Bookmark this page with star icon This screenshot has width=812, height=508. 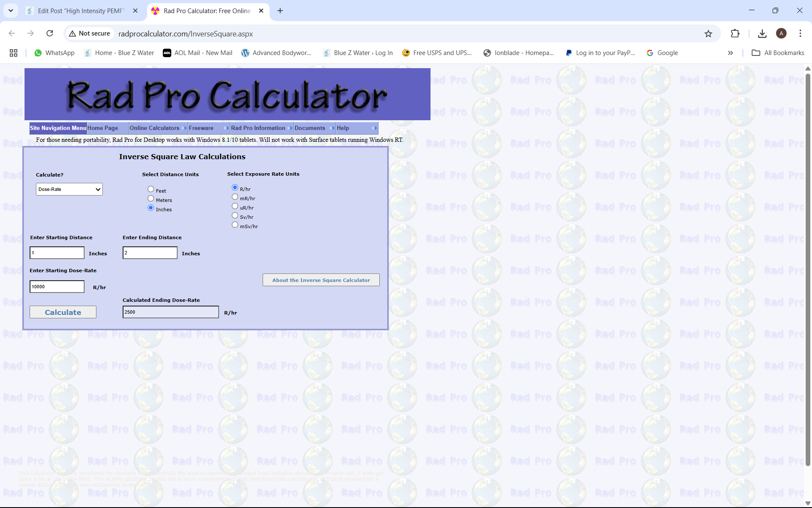point(708,33)
